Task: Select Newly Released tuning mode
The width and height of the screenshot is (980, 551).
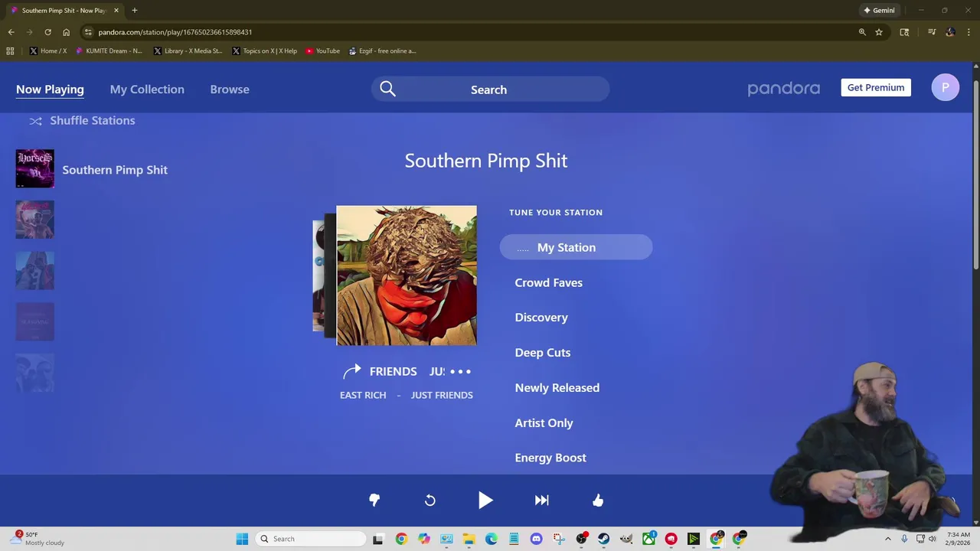Action: click(557, 388)
